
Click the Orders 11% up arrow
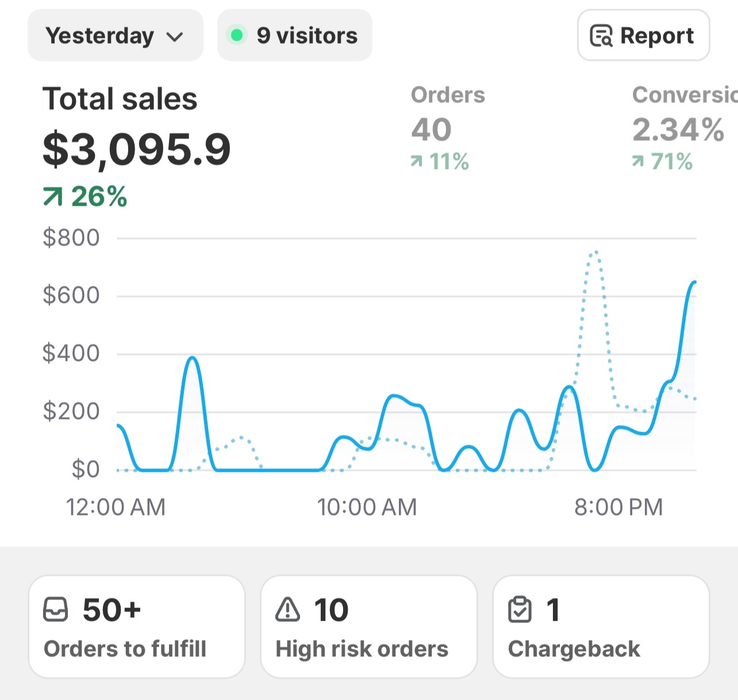pyautogui.click(x=417, y=161)
